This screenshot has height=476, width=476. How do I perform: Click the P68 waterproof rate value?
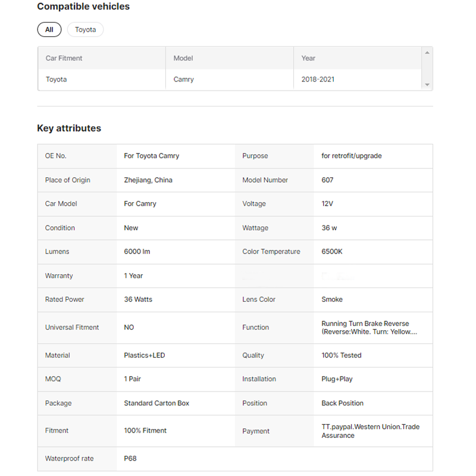pos(130,459)
